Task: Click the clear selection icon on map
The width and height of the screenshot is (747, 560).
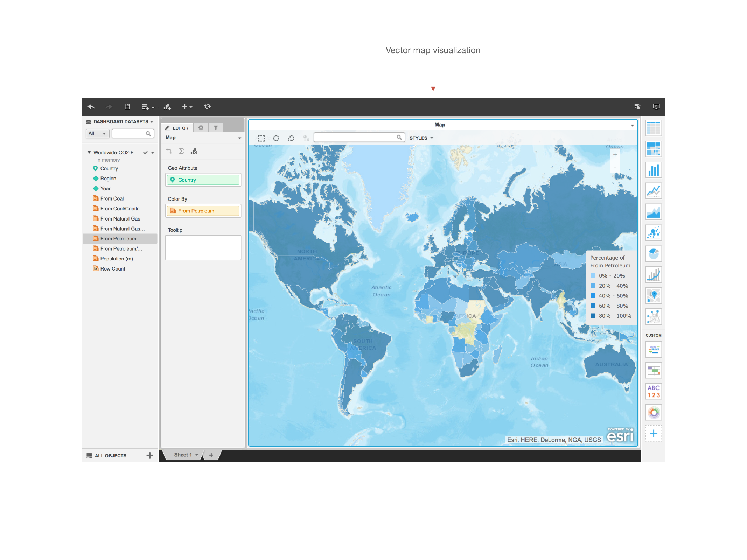Action: point(306,138)
